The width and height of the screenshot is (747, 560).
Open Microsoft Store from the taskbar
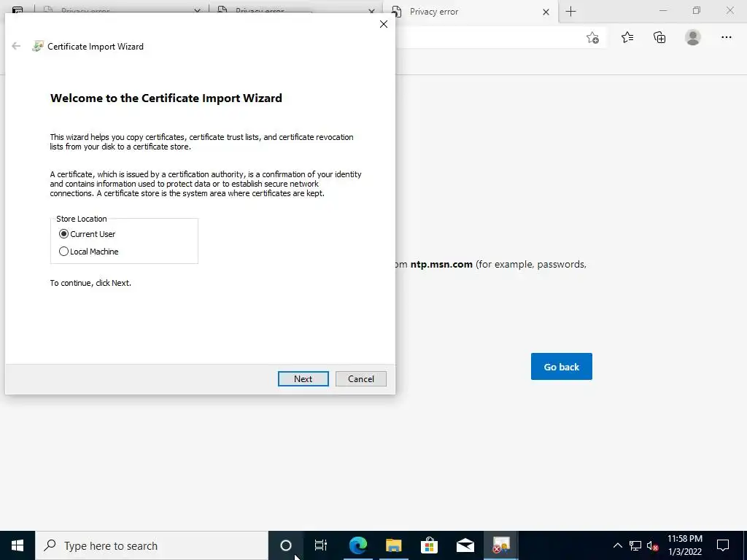pyautogui.click(x=429, y=545)
